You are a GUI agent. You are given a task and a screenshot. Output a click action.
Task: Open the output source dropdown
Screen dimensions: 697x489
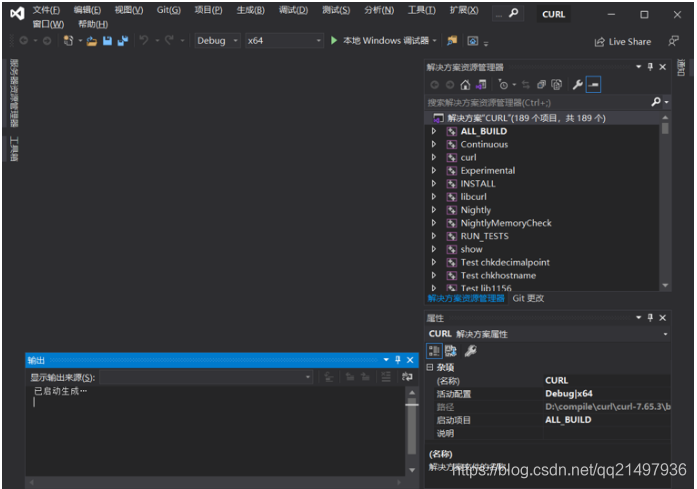(206, 377)
